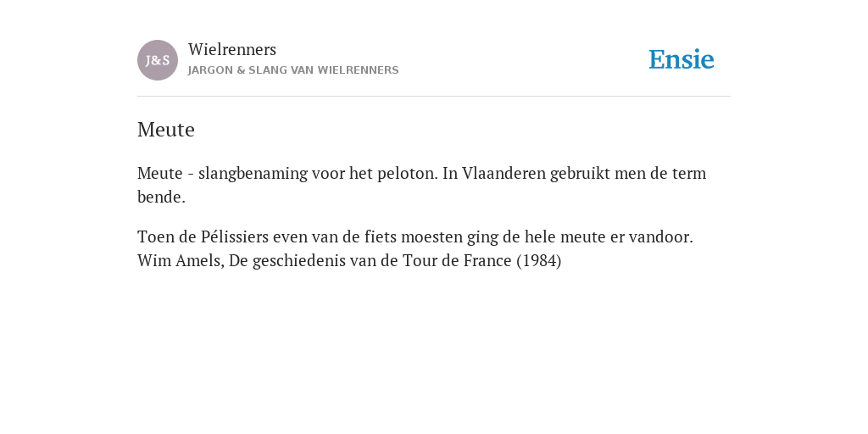Select Tour de France in the citation
This screenshot has width=868, height=434.
coord(457,261)
